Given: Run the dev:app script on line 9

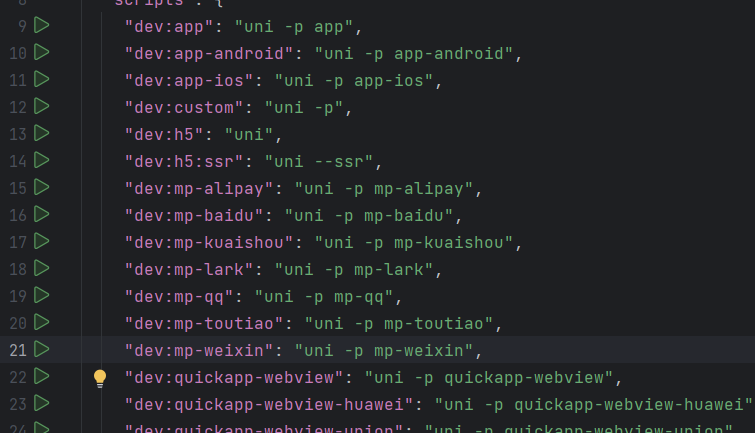Looking at the screenshot, I should (42, 26).
